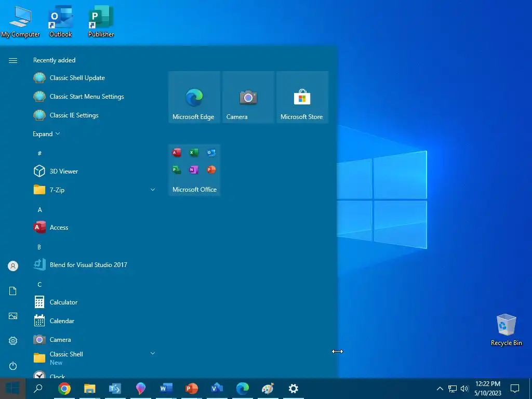Screen dimensions: 532x399
Task: Open the clock showing 12:22 PM
Action: click(487, 388)
